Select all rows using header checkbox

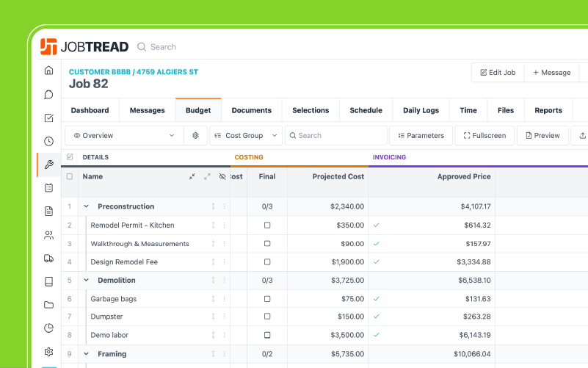[x=70, y=177]
